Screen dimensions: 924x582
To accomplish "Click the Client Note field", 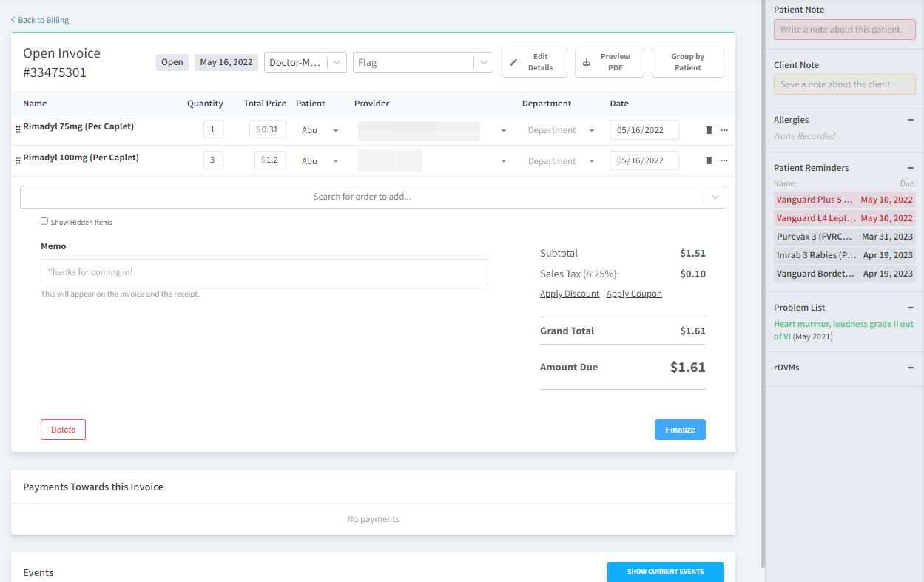I will [845, 84].
